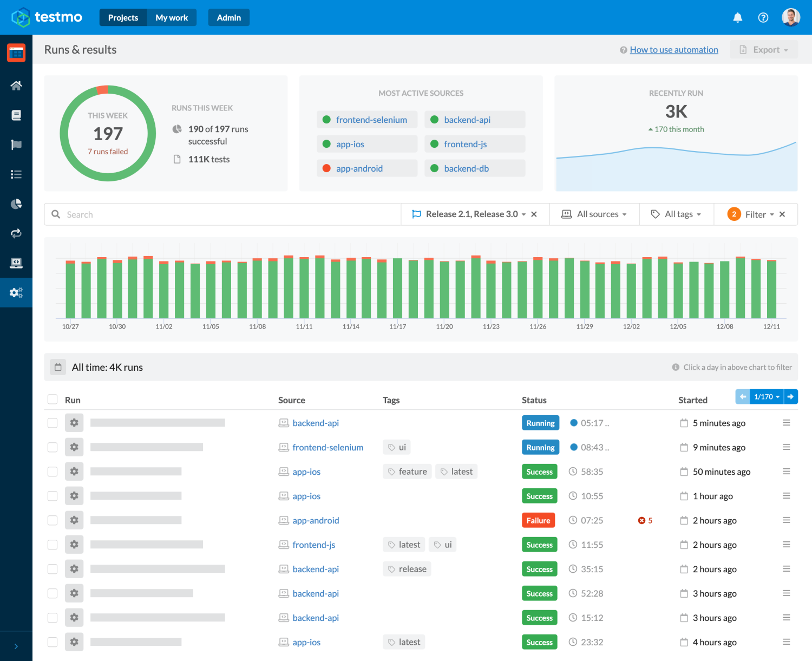
Task: Open the All tags dropdown
Action: tap(677, 214)
